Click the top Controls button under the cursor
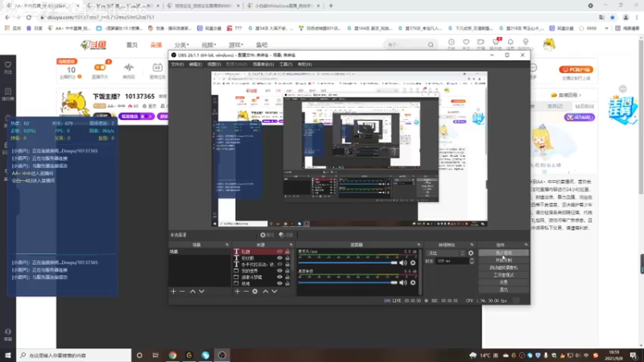 coord(503,253)
